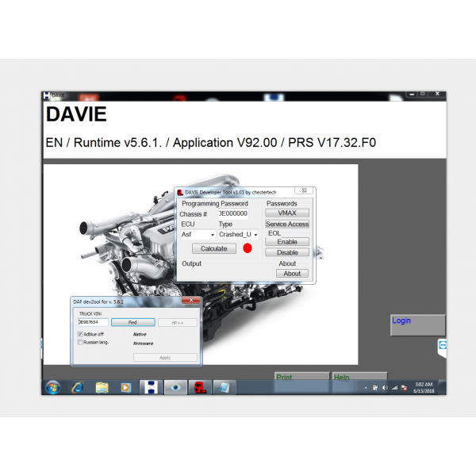Select the blue eye taskbar icon

pyautogui.click(x=175, y=387)
